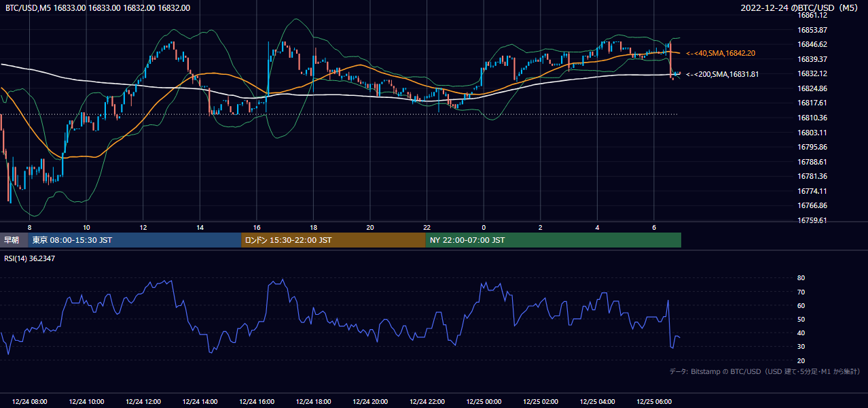868x408 pixels.
Task: Click the 早朝 session segment
Action: 14,240
